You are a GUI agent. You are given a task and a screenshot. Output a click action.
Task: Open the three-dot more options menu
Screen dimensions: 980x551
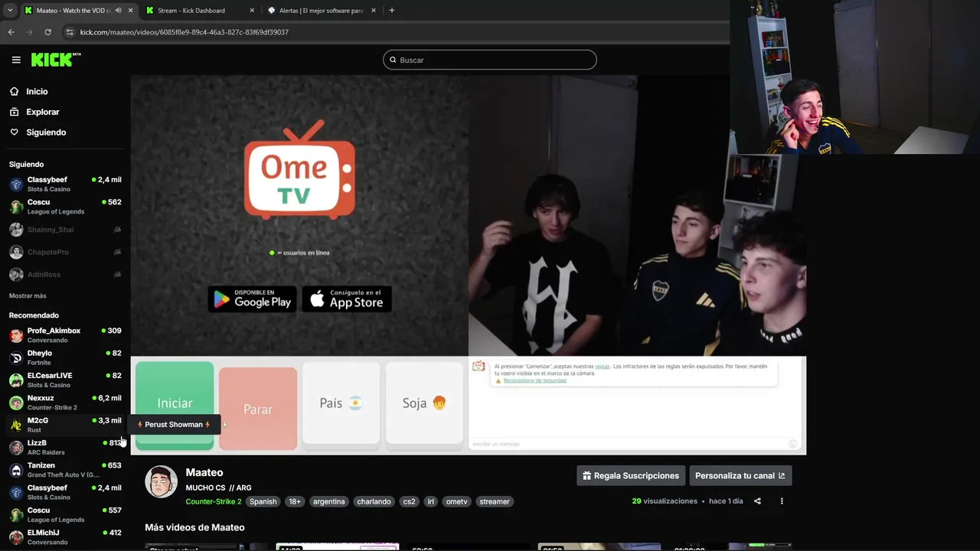pos(782,501)
